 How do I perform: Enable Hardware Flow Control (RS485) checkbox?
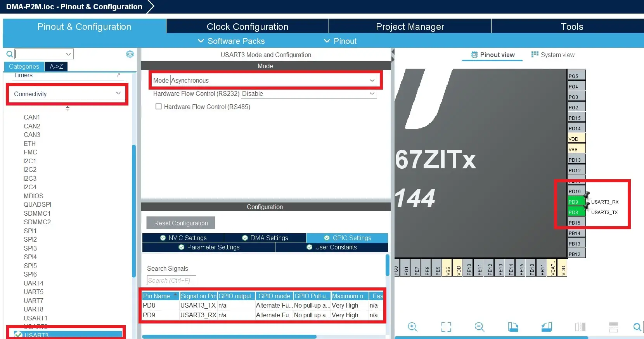pyautogui.click(x=158, y=106)
